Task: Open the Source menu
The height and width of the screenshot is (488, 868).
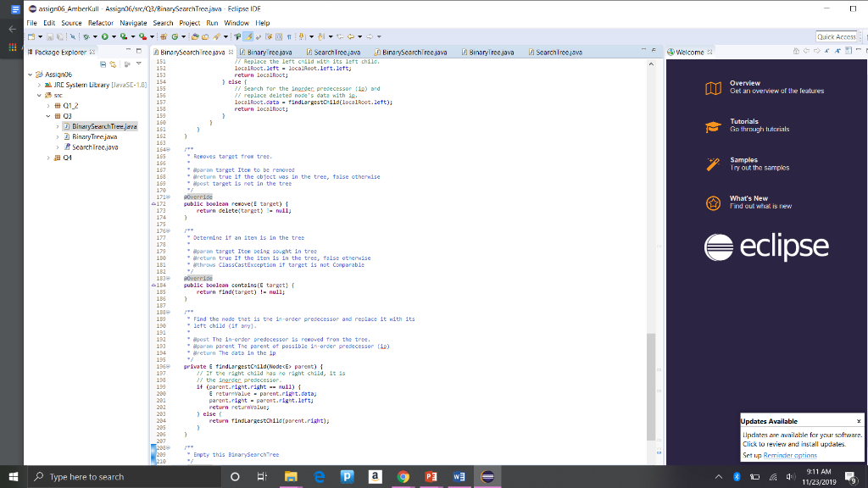Action: tap(71, 23)
